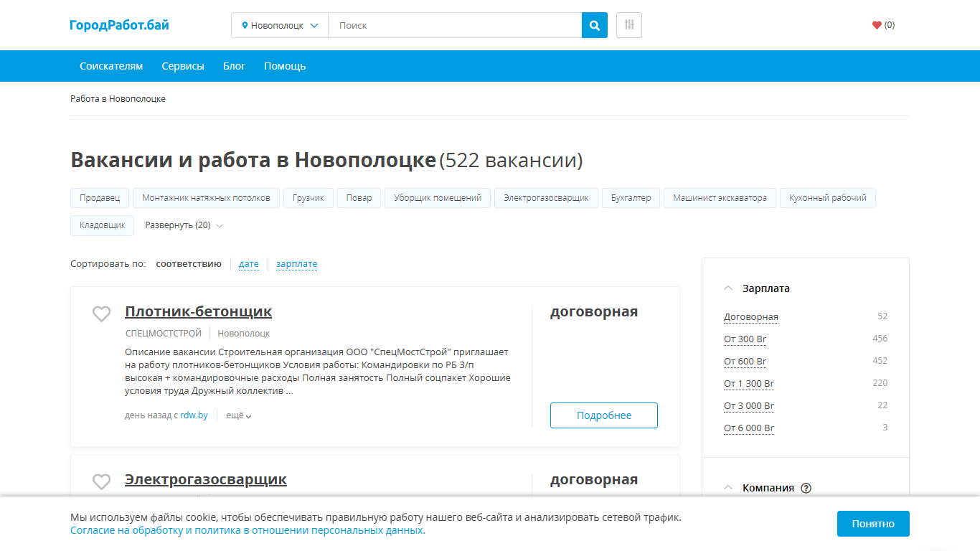Click the Компания help question icon

click(806, 488)
